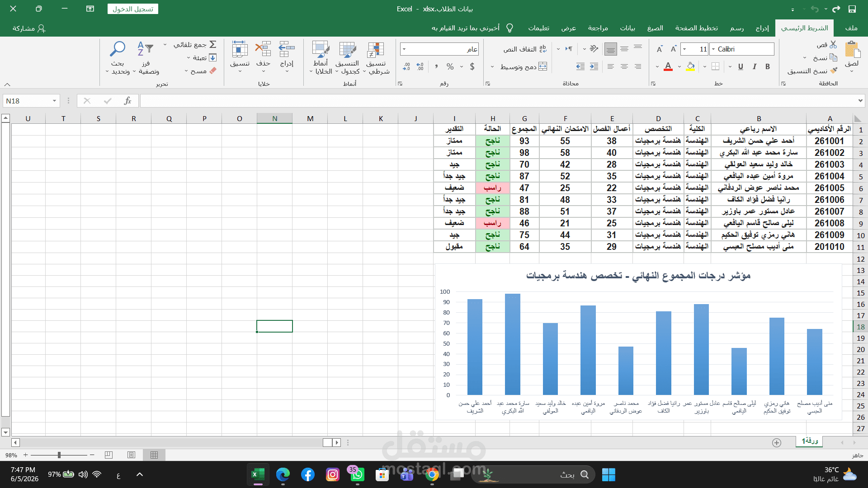The width and height of the screenshot is (868, 488).
Task: Open the Name Box N18 dropdown
Action: click(54, 101)
